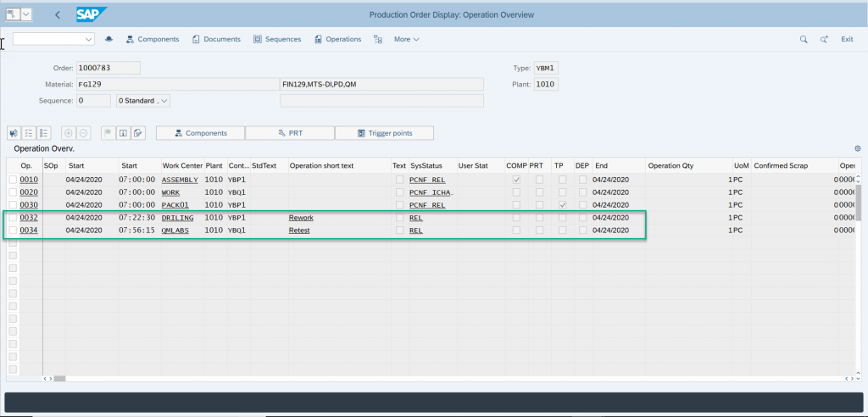Open work center DRILING link

coord(178,218)
